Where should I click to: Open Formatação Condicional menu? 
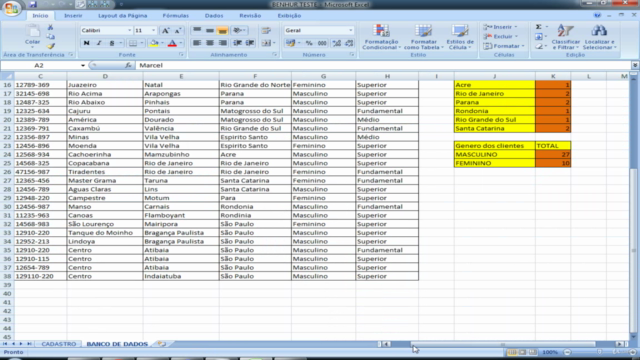click(x=381, y=37)
